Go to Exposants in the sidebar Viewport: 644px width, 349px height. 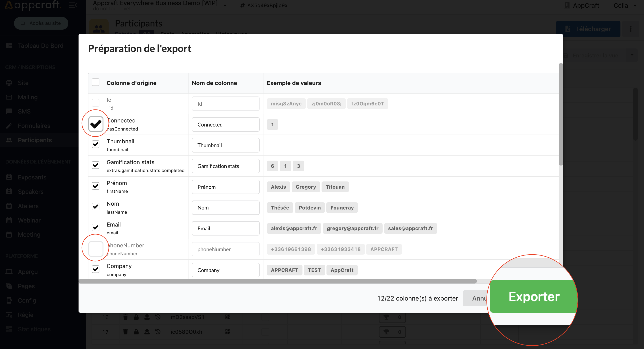pyautogui.click(x=32, y=177)
